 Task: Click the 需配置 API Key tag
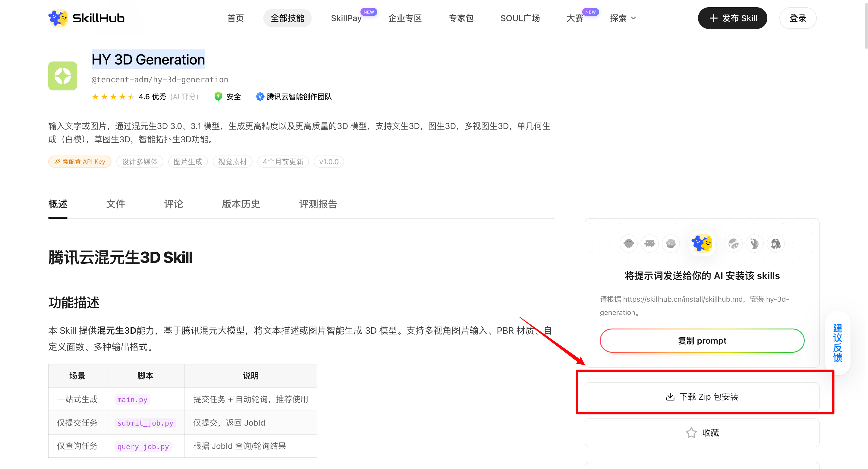pyautogui.click(x=80, y=162)
